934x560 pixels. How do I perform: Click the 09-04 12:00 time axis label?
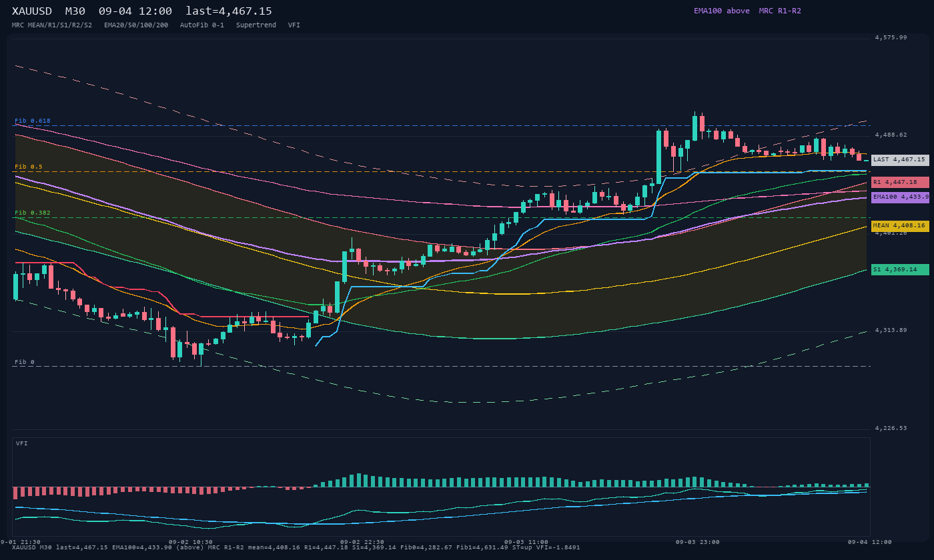[870, 542]
